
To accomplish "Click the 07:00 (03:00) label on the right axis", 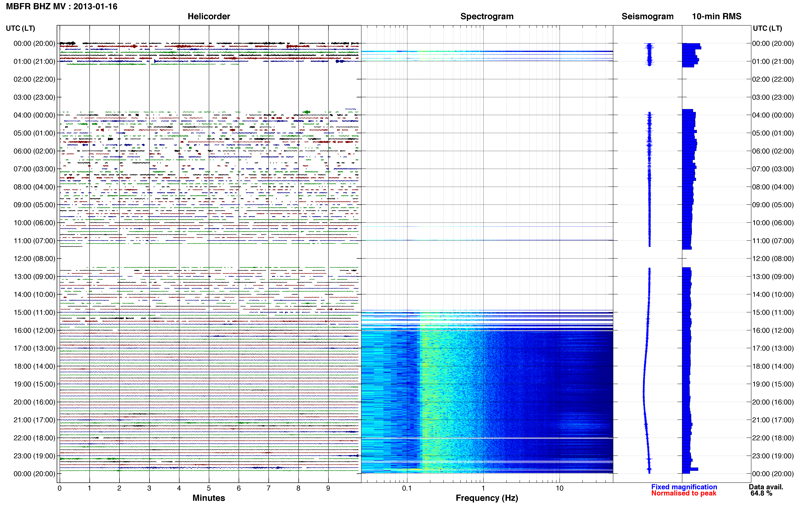I will point(773,169).
